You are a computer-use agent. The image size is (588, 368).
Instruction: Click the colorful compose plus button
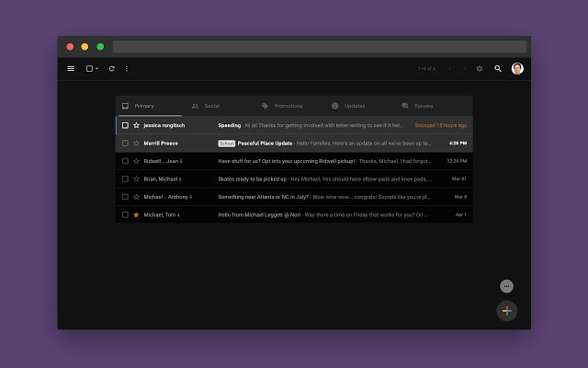point(506,310)
